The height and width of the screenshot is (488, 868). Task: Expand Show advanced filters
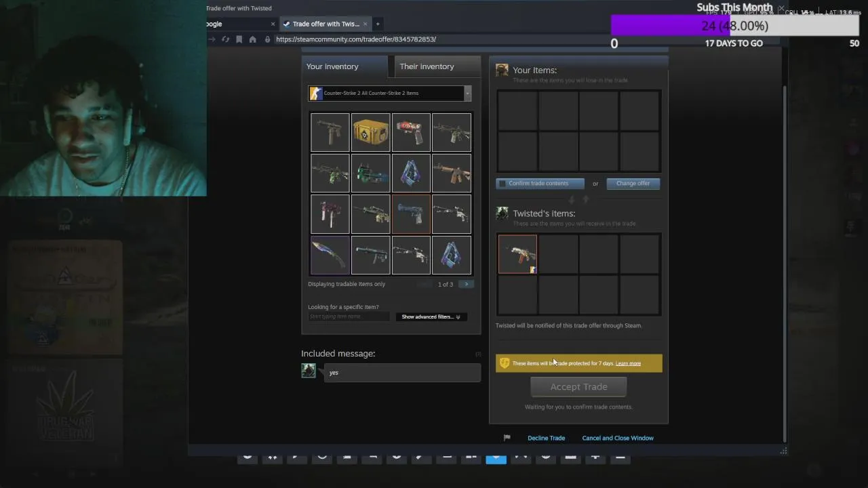431,317
